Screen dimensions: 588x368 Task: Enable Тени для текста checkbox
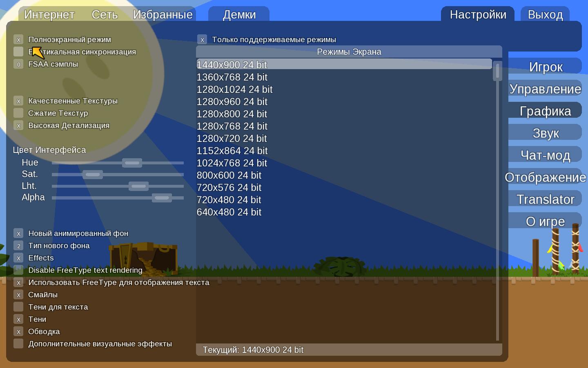click(x=18, y=307)
